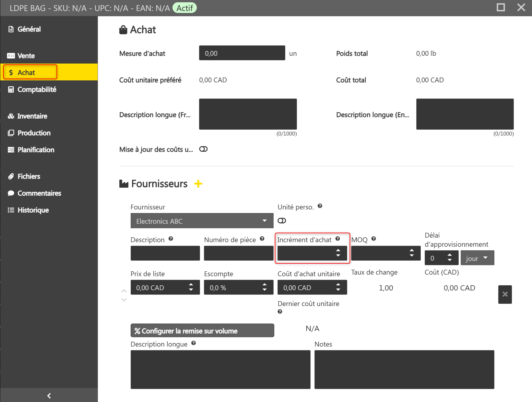Move supplier row up with the up arrow
The image size is (532, 402).
tap(124, 291)
